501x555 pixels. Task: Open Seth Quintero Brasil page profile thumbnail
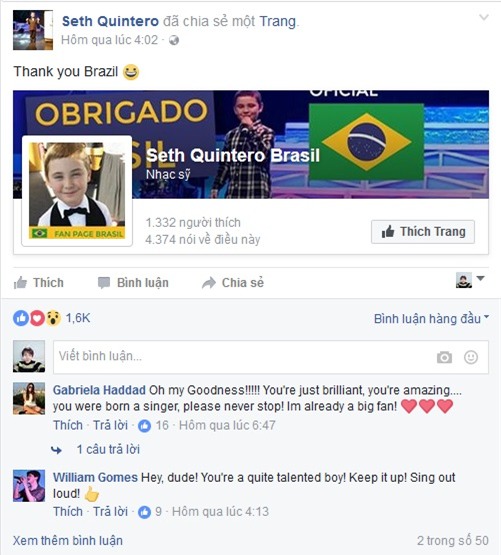[77, 191]
